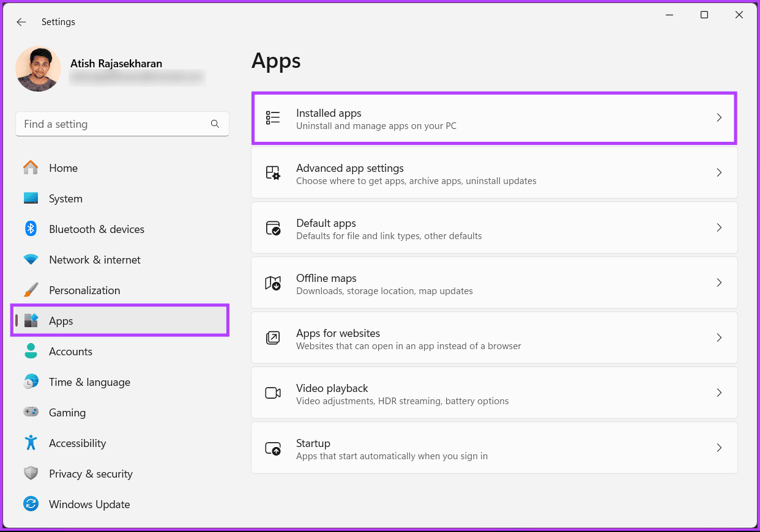The height and width of the screenshot is (532, 760).
Task: Expand Advanced app settings chevron
Action: [719, 173]
